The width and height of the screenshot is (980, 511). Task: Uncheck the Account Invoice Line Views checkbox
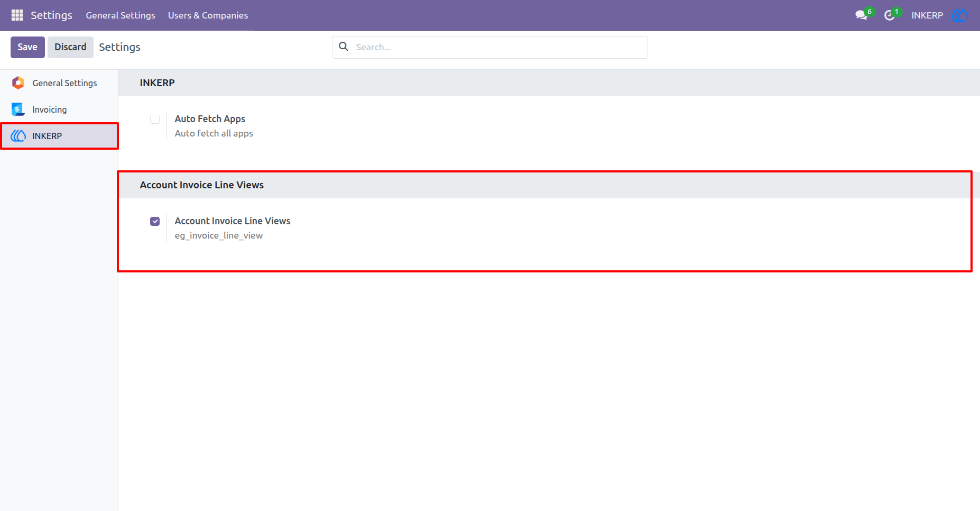coord(155,221)
